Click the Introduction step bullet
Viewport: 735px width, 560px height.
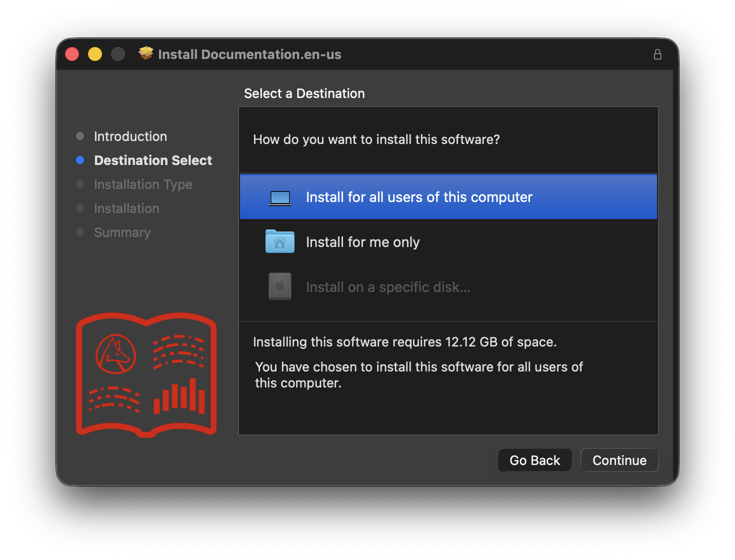(80, 136)
